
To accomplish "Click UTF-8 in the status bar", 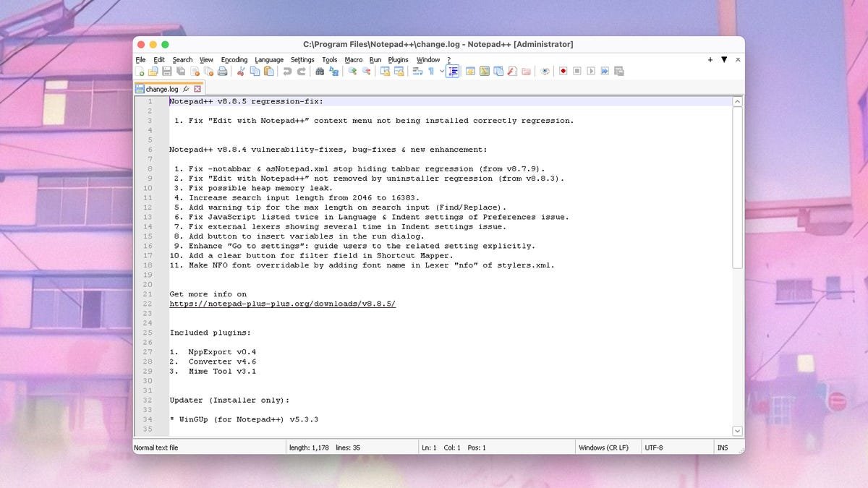I will tap(653, 447).
